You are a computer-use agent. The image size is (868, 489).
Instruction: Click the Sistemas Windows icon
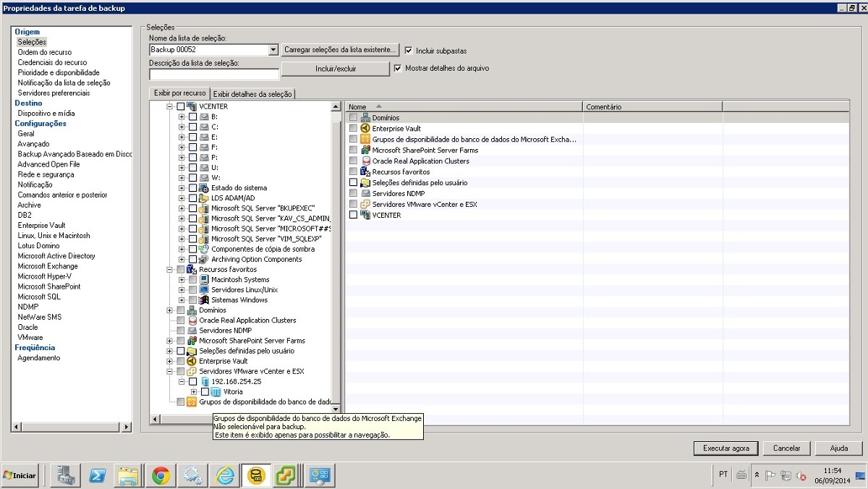click(x=204, y=299)
